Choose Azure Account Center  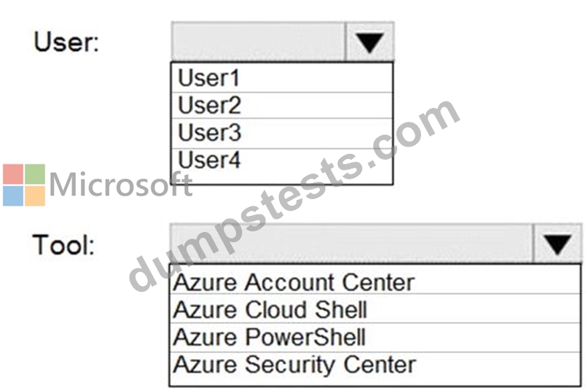[x=375, y=281]
